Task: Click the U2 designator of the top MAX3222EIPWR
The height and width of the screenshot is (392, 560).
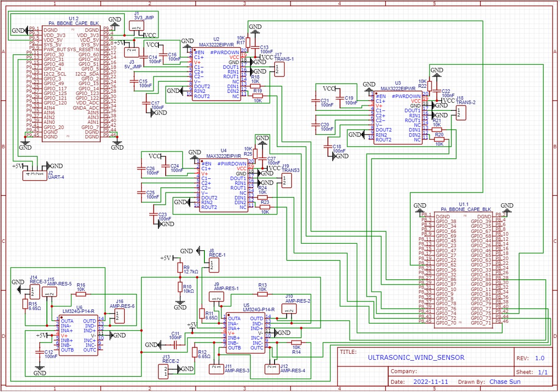Action: point(216,40)
